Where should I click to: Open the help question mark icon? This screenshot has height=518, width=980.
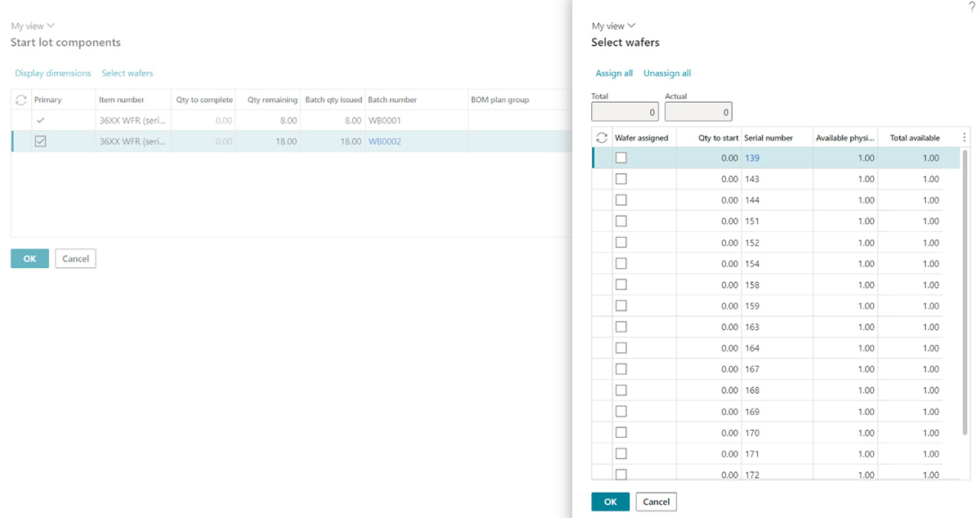click(x=972, y=6)
